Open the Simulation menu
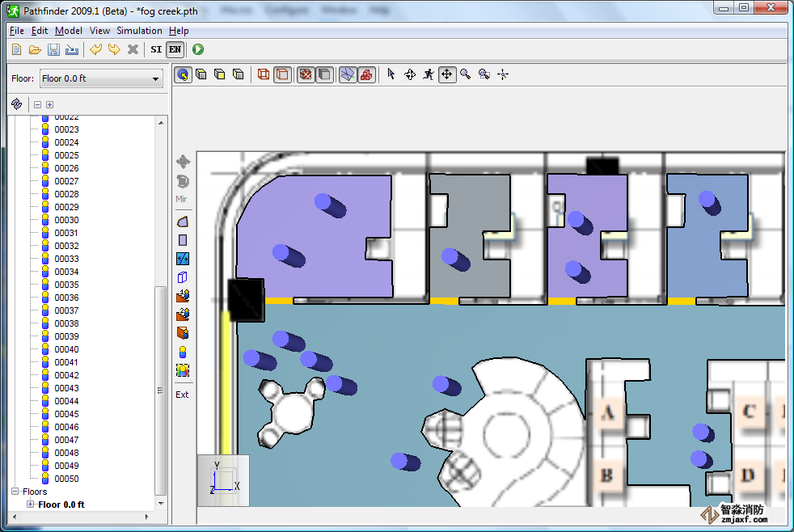This screenshot has width=794, height=532. point(139,31)
